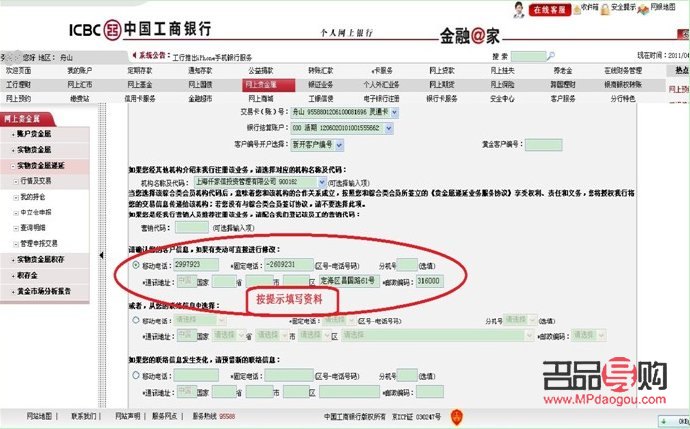Open the 交易卡(账)号 dropdown
This screenshot has height=429, width=690.
[394, 112]
